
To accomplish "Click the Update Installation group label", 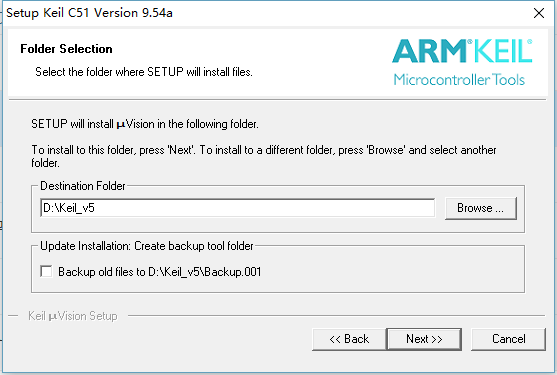I will click(x=147, y=246).
